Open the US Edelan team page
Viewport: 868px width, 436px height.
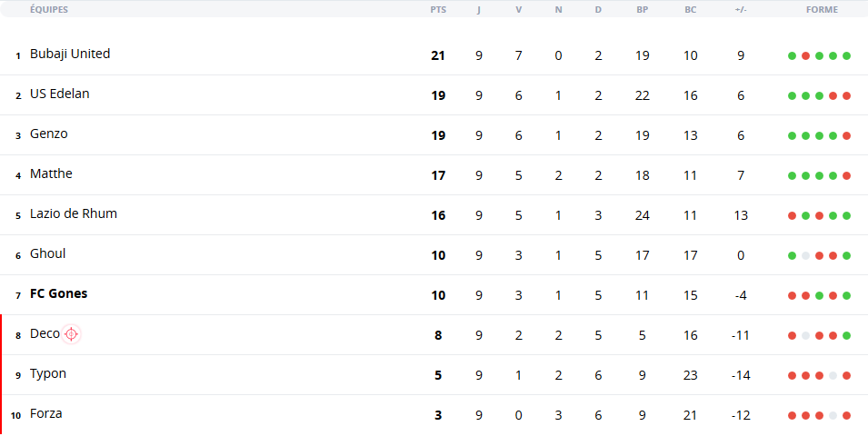(60, 94)
